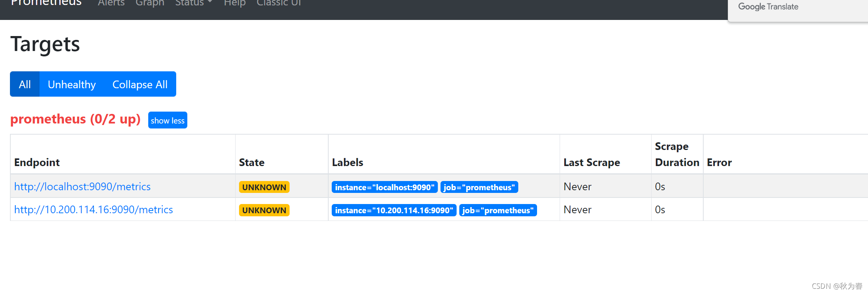Click the instance="localhost:9090" label badge
The image size is (868, 293).
click(x=385, y=187)
